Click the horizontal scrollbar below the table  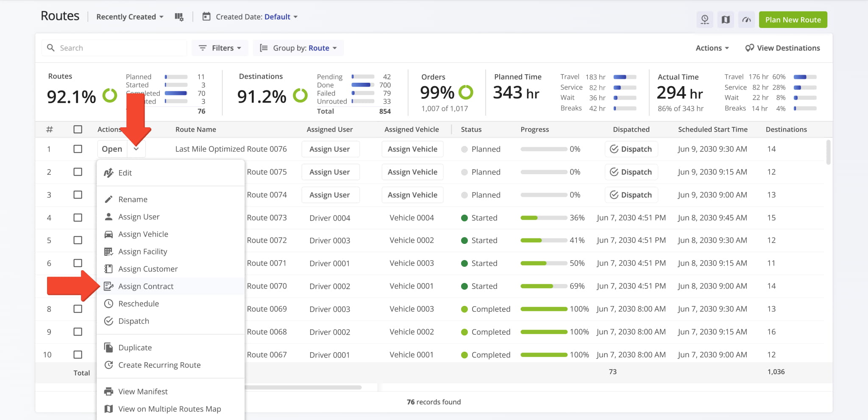pyautogui.click(x=303, y=387)
